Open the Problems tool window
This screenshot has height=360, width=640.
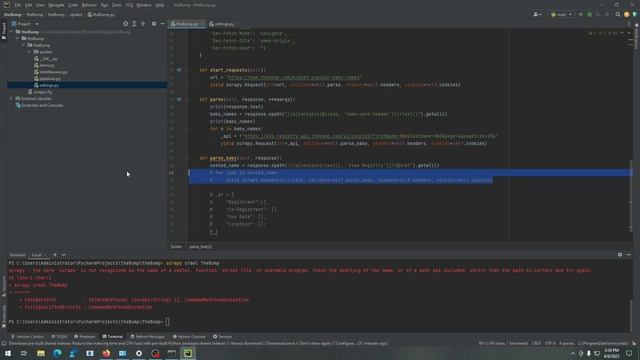pos(84,337)
